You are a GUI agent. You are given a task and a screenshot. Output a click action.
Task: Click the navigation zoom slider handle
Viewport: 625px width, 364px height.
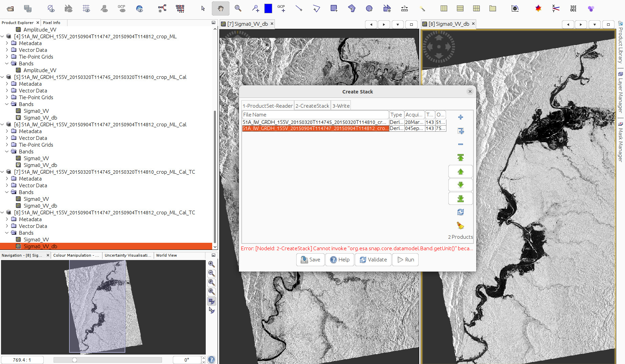75,360
